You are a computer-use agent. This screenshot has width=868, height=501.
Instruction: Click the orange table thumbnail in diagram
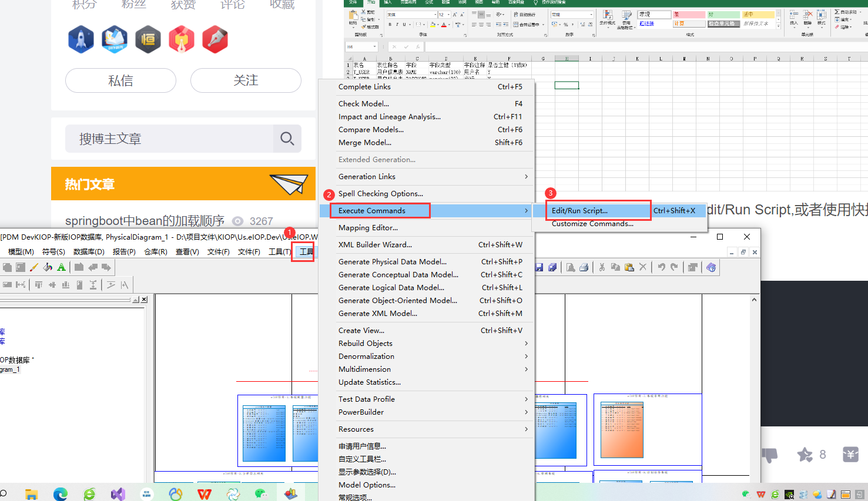pyautogui.click(x=622, y=431)
